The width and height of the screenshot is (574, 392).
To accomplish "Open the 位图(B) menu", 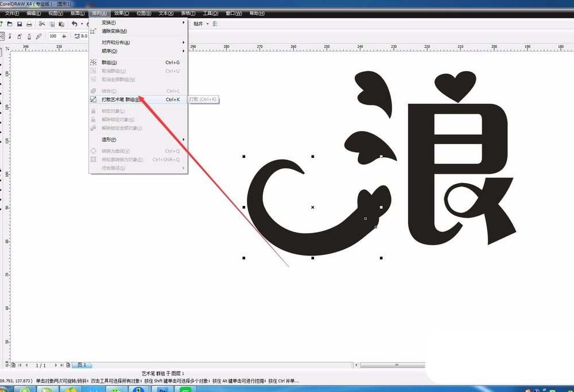I will tap(144, 13).
